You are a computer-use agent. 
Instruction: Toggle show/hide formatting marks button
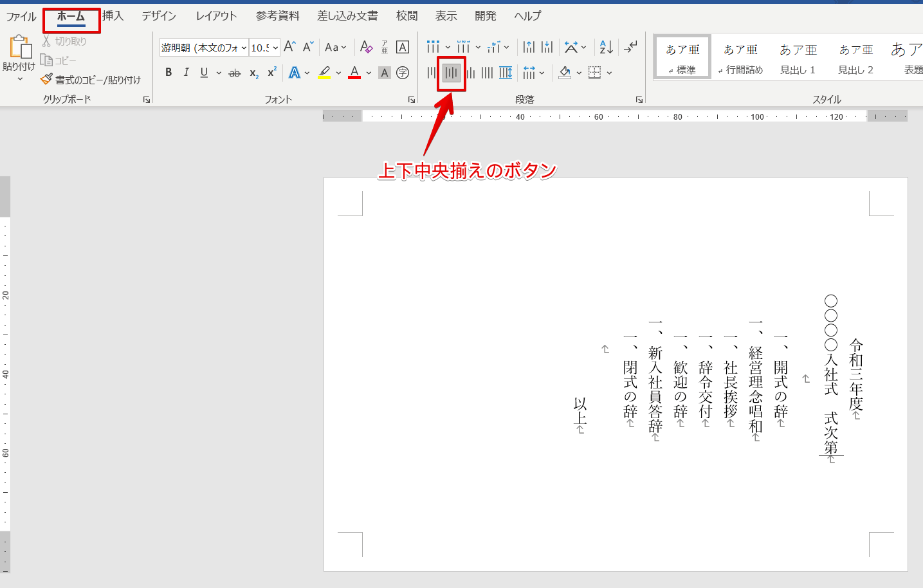(631, 47)
